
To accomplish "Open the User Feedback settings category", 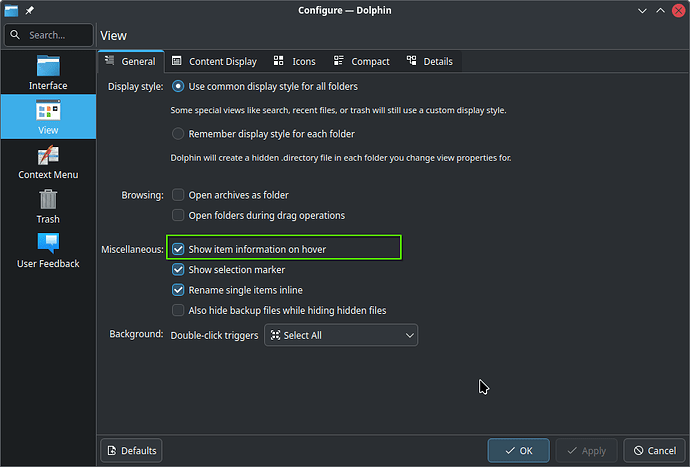I will pos(48,250).
